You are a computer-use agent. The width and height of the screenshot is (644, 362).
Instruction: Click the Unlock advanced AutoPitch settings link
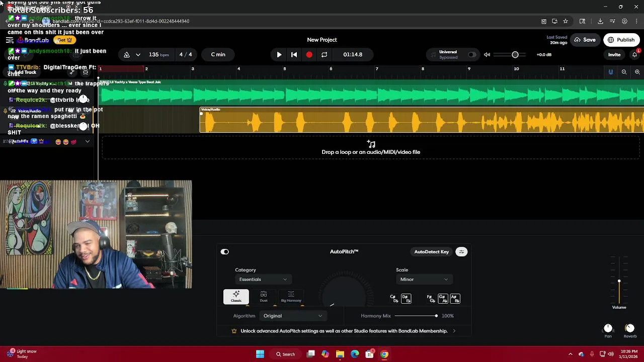pos(344,331)
